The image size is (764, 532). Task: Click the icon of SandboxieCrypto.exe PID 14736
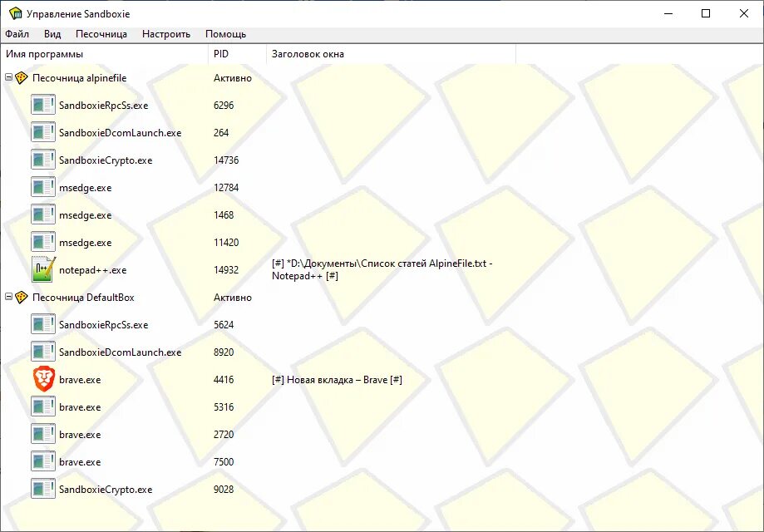[x=43, y=160]
